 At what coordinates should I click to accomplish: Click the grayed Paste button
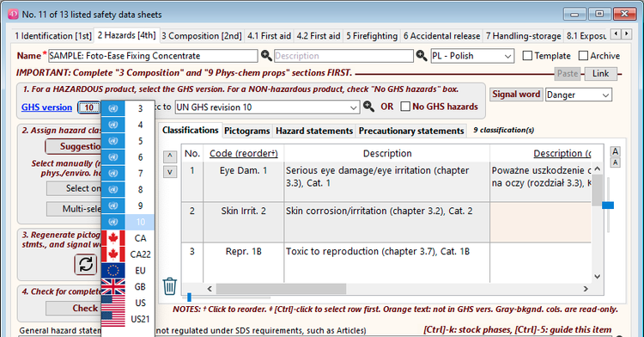568,74
